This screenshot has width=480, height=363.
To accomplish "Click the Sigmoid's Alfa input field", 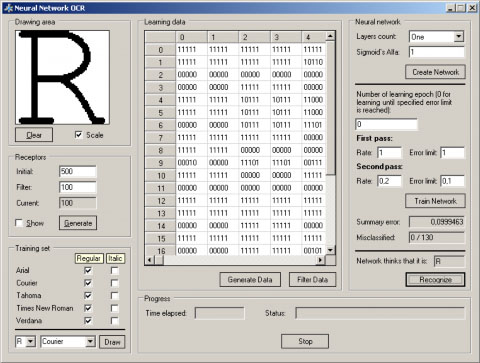I will point(436,52).
